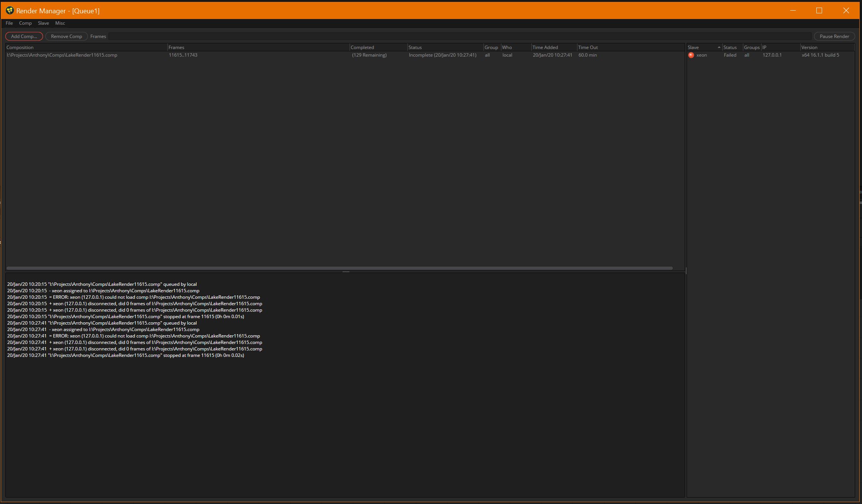Click the horizontal scrollbar under the queue list
The image size is (862, 504).
click(x=340, y=268)
